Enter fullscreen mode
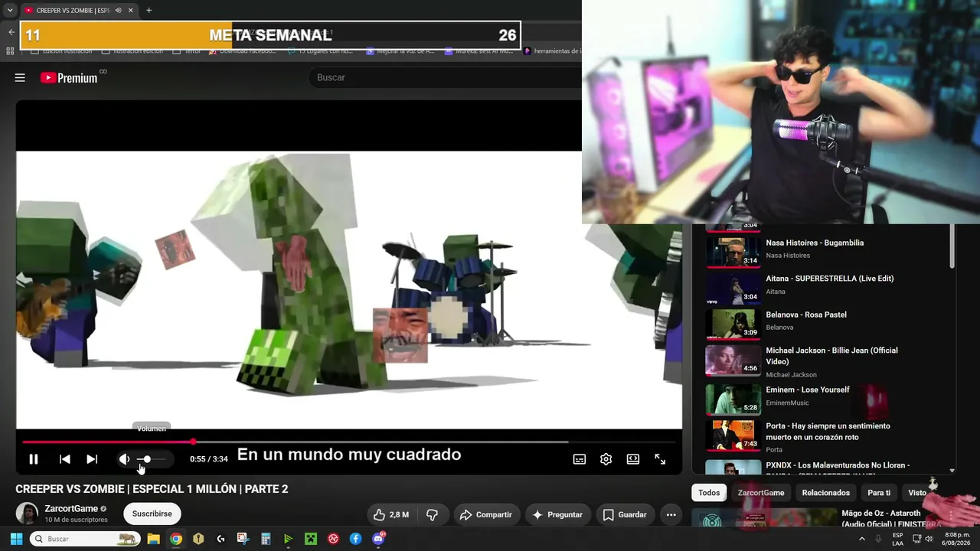The width and height of the screenshot is (980, 551). [660, 459]
